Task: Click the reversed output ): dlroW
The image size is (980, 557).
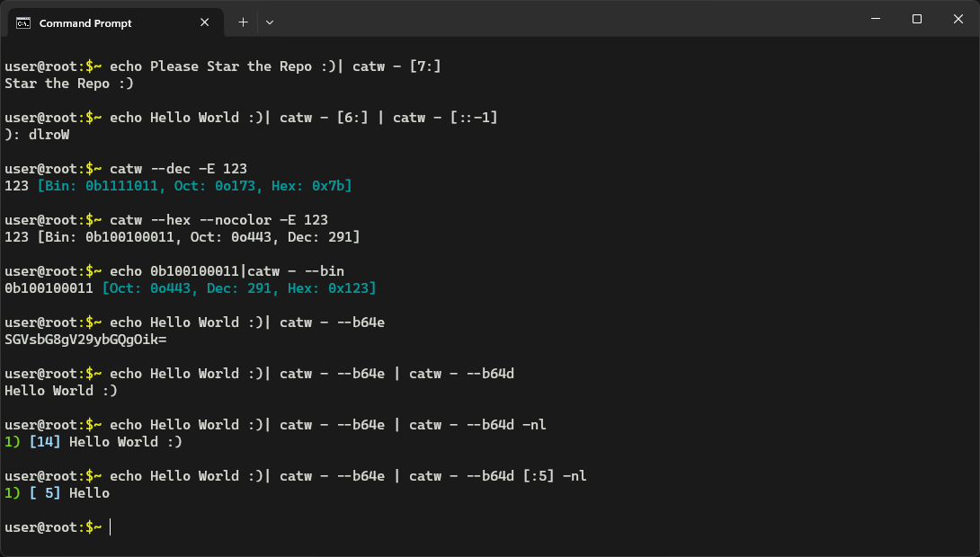Action: coord(37,134)
